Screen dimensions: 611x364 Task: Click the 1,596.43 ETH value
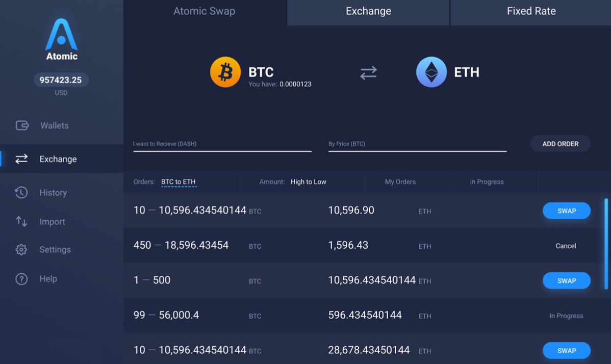(x=348, y=245)
